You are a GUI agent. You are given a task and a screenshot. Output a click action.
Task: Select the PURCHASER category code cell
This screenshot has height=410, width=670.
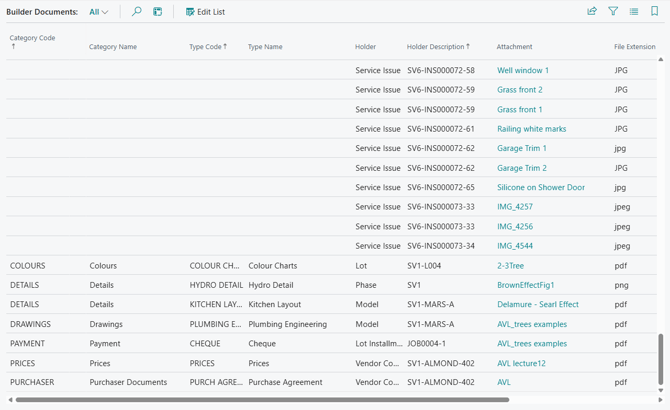click(x=32, y=382)
